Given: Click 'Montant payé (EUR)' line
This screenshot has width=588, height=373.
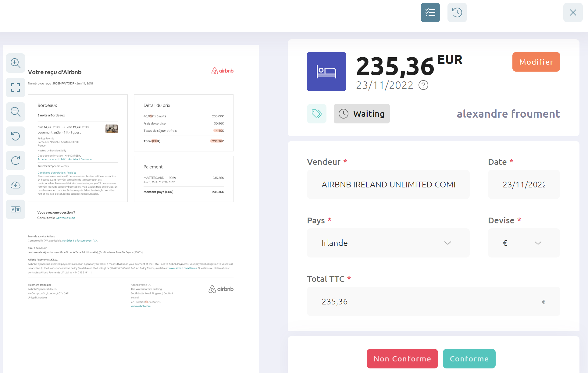Looking at the screenshot, I should pos(184,192).
